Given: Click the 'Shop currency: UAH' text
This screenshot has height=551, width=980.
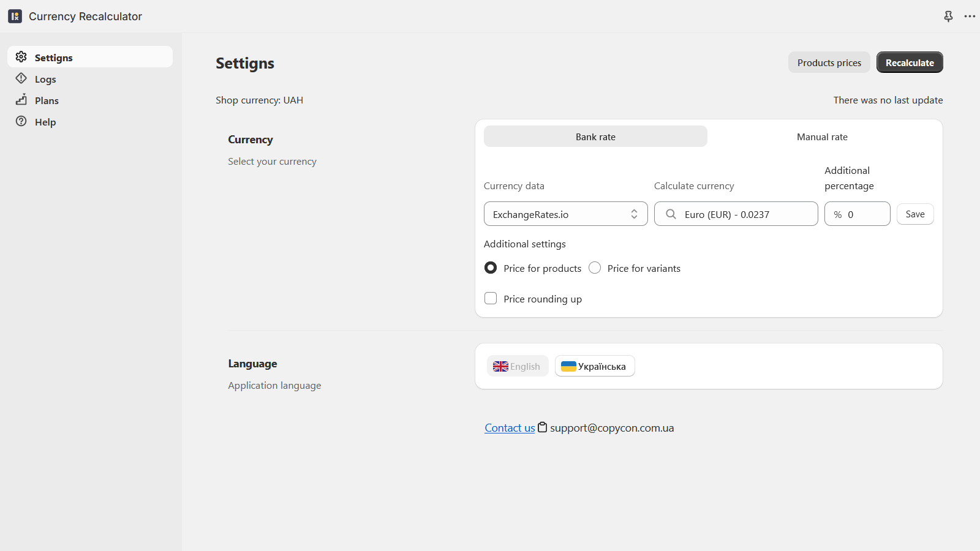Looking at the screenshot, I should tap(259, 100).
